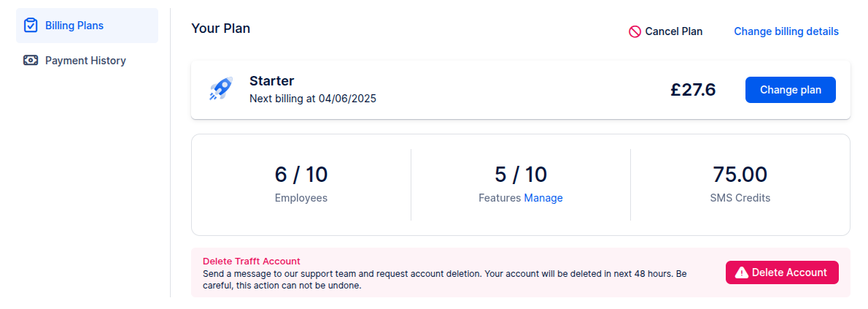Click the Next billing at 04/06/2025 text
Screen dimensions: 868x309
[x=313, y=99]
